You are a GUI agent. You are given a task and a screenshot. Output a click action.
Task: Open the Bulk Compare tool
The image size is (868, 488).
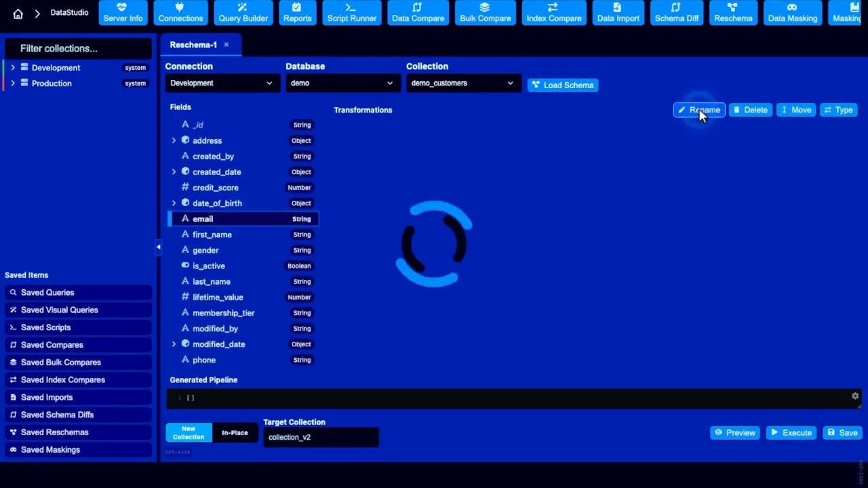tap(485, 13)
